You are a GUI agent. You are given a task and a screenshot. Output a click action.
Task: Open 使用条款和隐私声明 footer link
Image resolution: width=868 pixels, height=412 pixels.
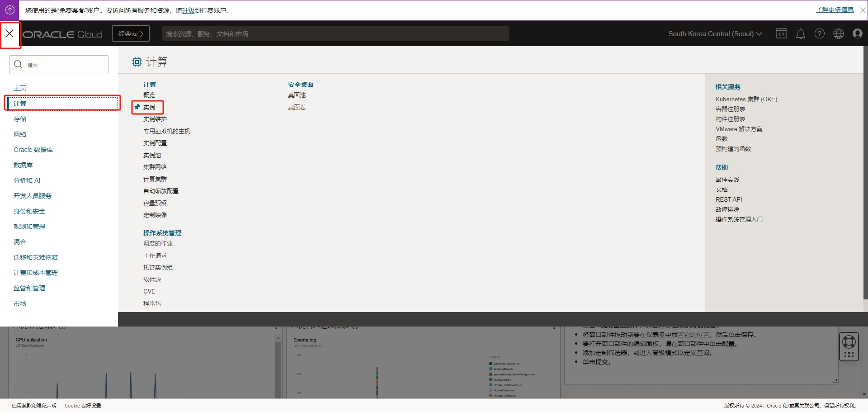[34, 406]
